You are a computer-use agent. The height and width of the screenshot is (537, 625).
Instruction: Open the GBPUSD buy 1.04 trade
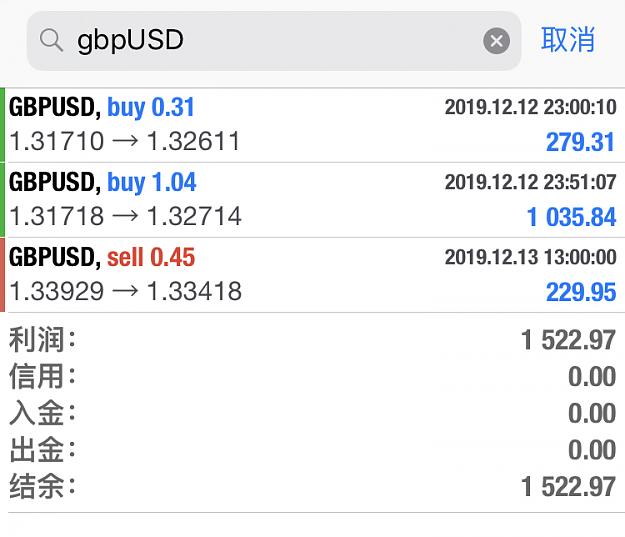pos(312,200)
